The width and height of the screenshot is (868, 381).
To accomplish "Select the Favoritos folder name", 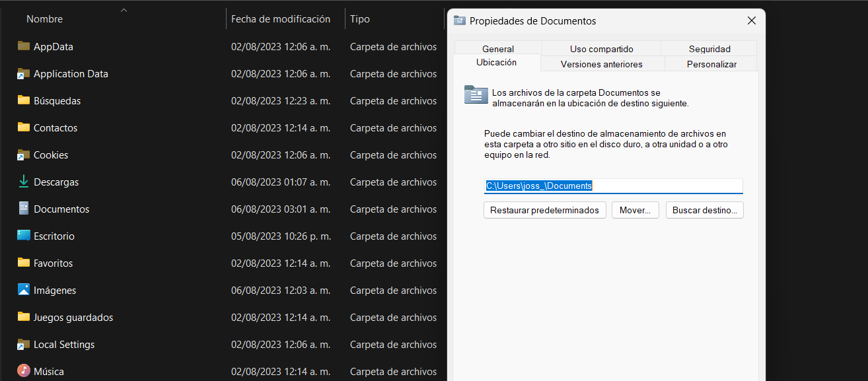I will coord(54,263).
